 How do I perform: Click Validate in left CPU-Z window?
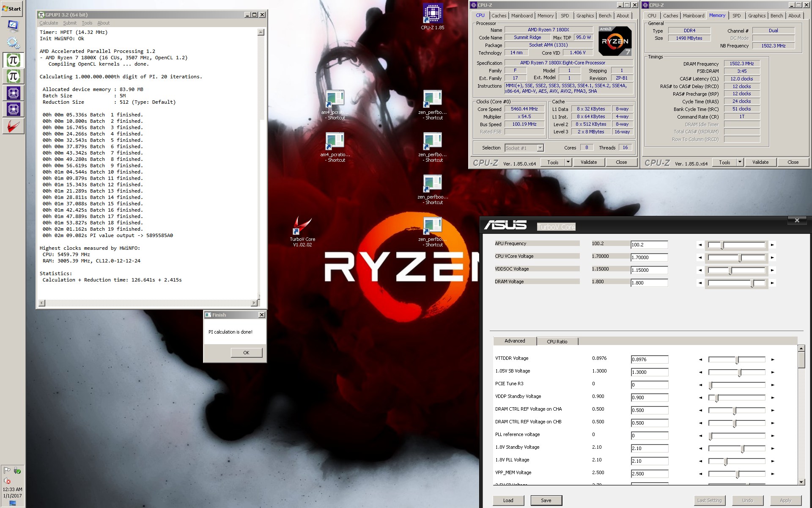[588, 162]
